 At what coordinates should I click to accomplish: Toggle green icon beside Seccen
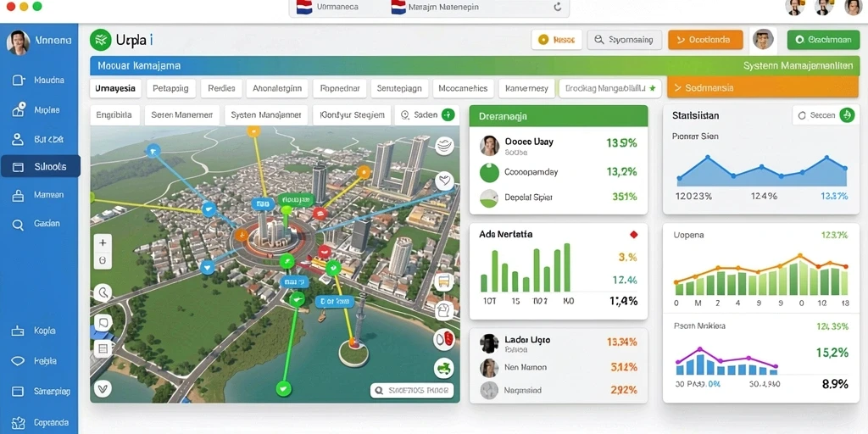[847, 115]
